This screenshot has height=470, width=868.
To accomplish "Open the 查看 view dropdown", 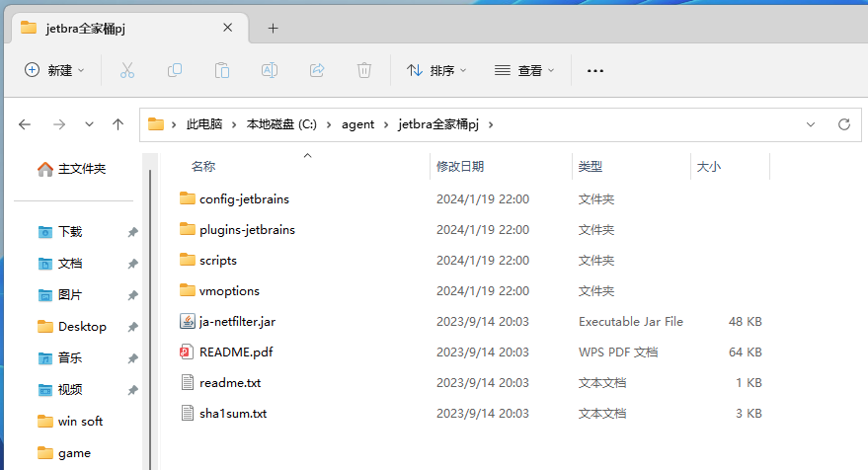I will tap(524, 70).
